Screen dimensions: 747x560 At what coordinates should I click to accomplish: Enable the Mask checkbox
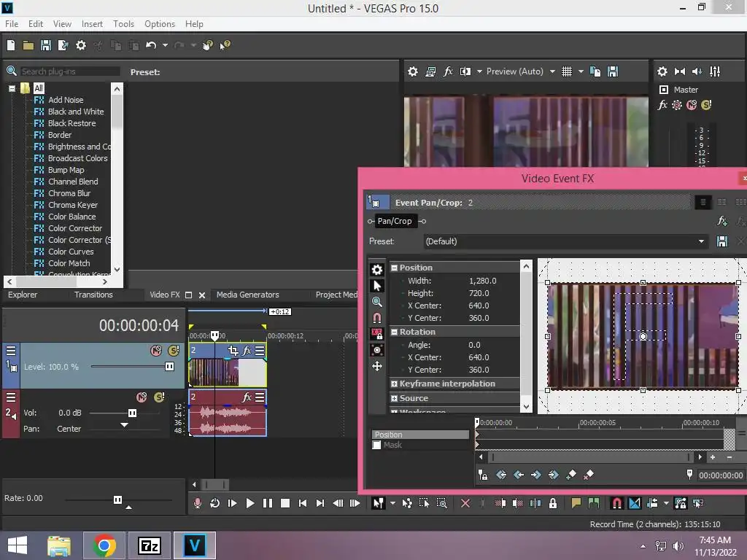click(377, 445)
